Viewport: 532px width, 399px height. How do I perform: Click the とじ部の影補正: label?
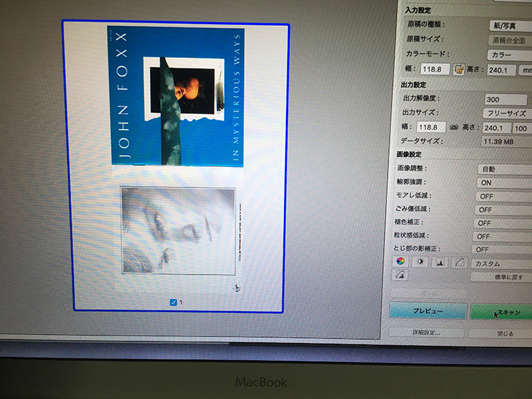[418, 248]
